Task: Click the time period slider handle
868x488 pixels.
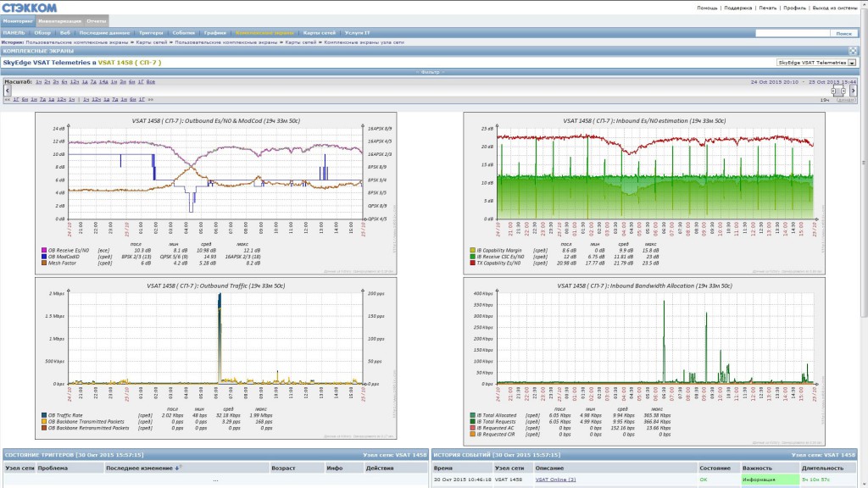Action: point(838,91)
